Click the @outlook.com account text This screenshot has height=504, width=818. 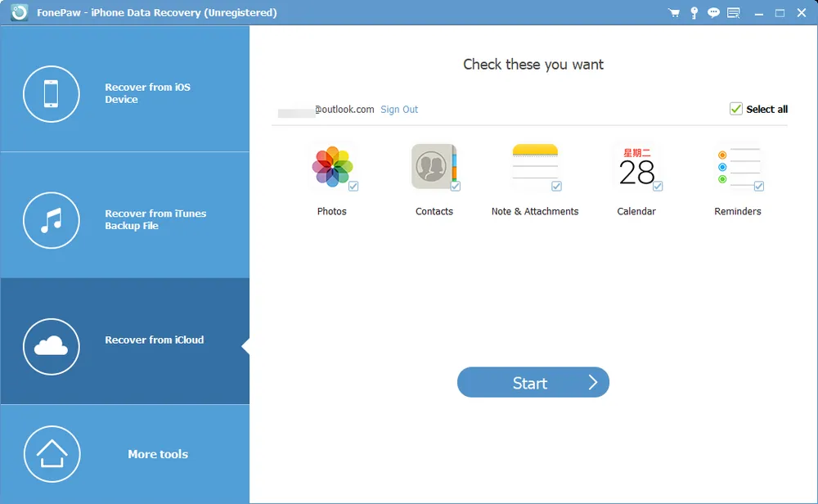[x=344, y=110]
